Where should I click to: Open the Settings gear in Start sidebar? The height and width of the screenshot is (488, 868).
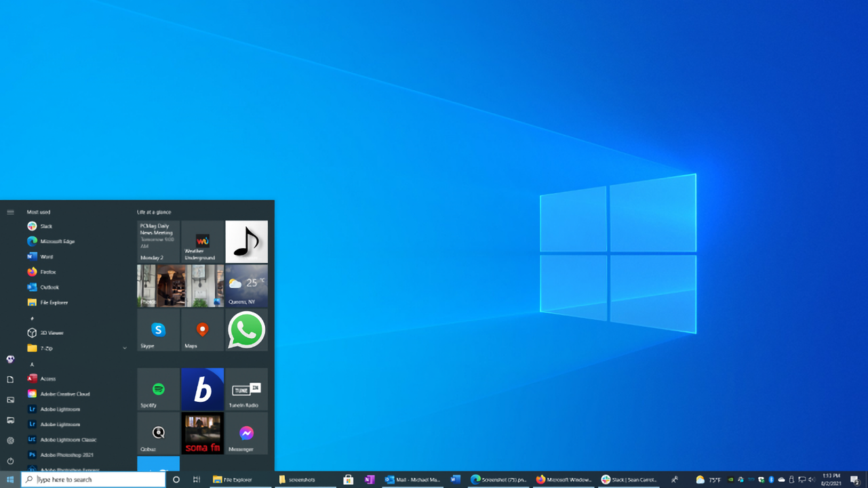tap(10, 441)
